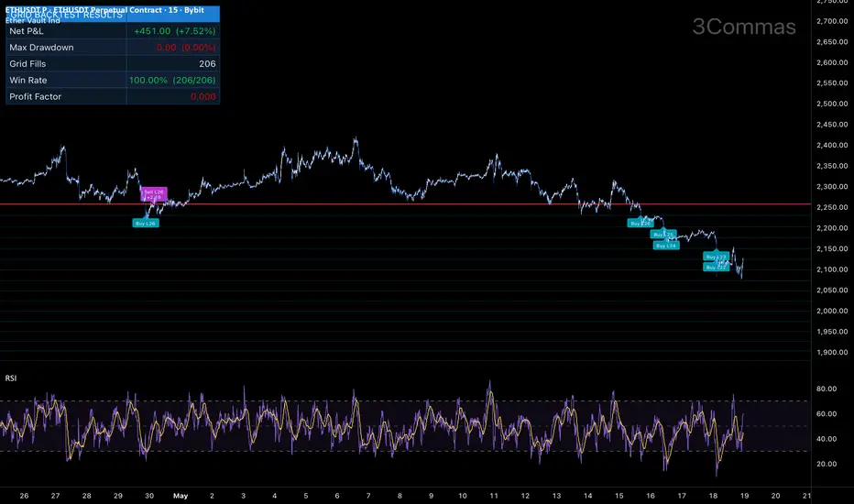Select the Buy L25 grid marker

pos(663,235)
